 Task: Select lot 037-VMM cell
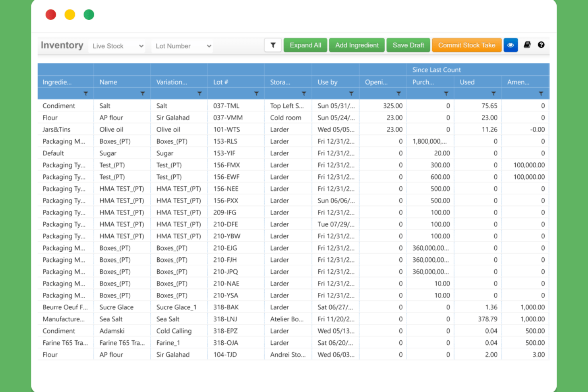(236, 118)
